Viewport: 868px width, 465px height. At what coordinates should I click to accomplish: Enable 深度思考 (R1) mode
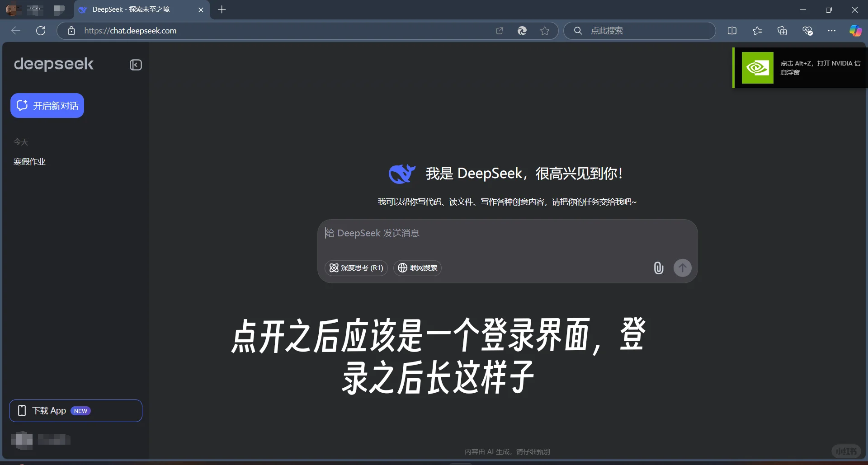click(356, 268)
